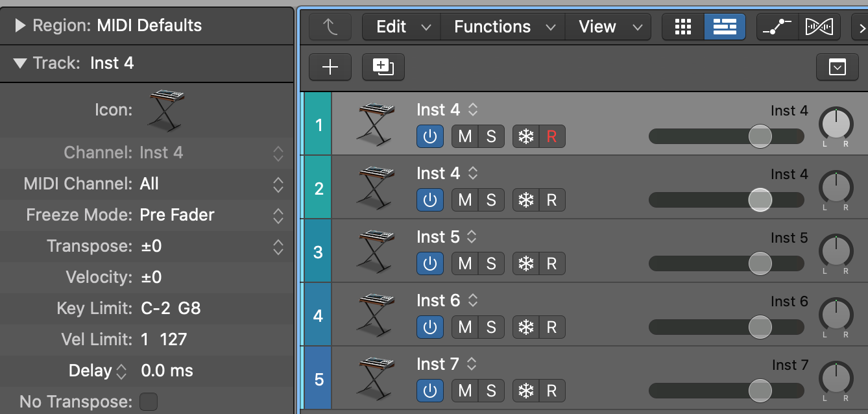The width and height of the screenshot is (868, 414).
Task: Switch to the grid view icon
Action: [682, 27]
